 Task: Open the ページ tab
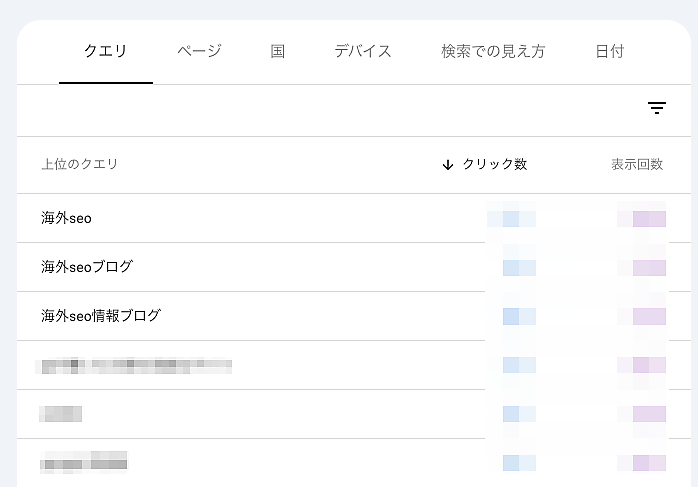(199, 52)
